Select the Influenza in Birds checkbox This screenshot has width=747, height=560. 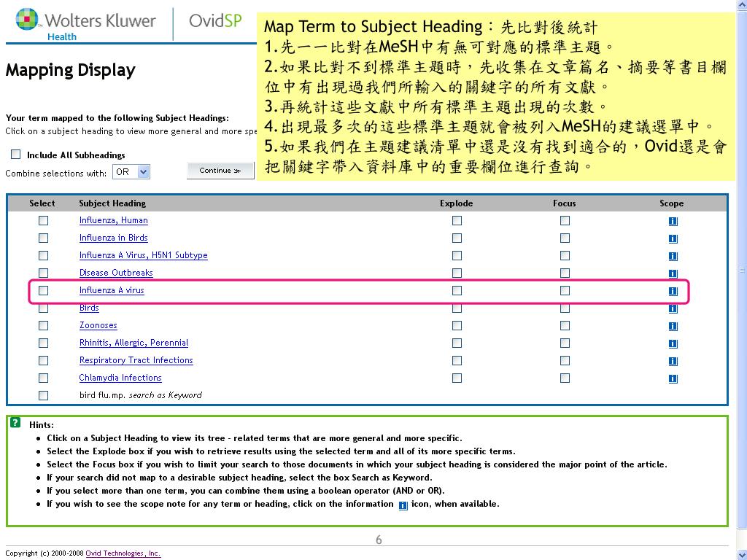click(x=43, y=238)
